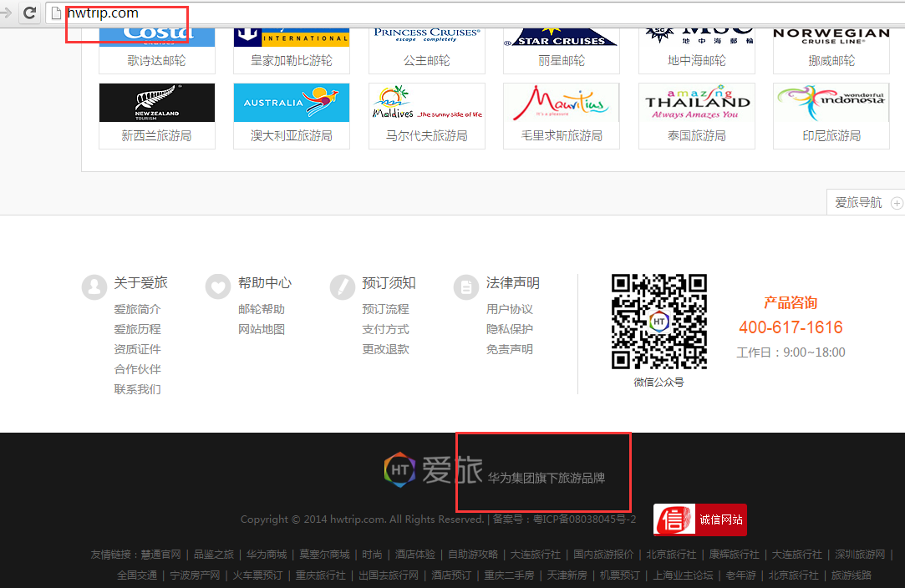The width and height of the screenshot is (905, 588).
Task: Click the pencil icon beside 预订须知
Action: pyautogui.click(x=343, y=286)
